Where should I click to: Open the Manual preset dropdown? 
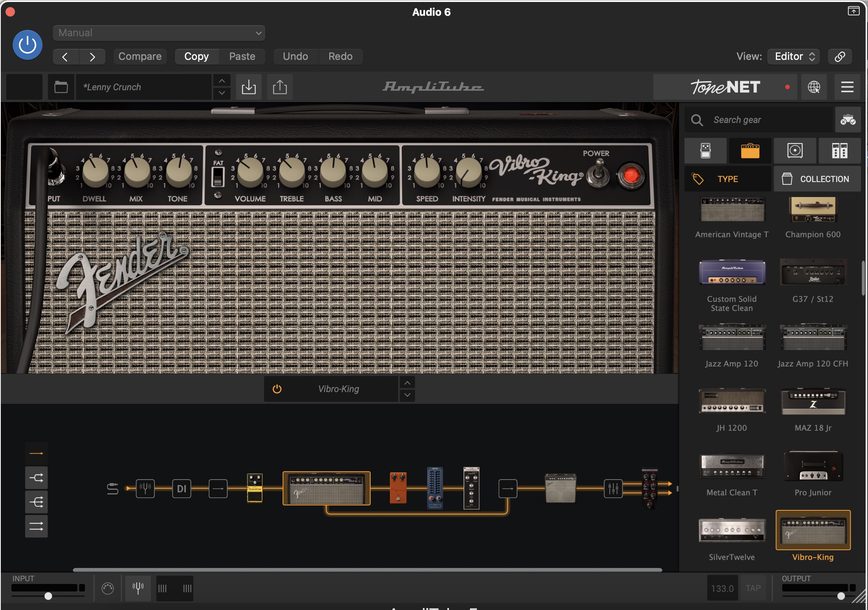pos(159,33)
